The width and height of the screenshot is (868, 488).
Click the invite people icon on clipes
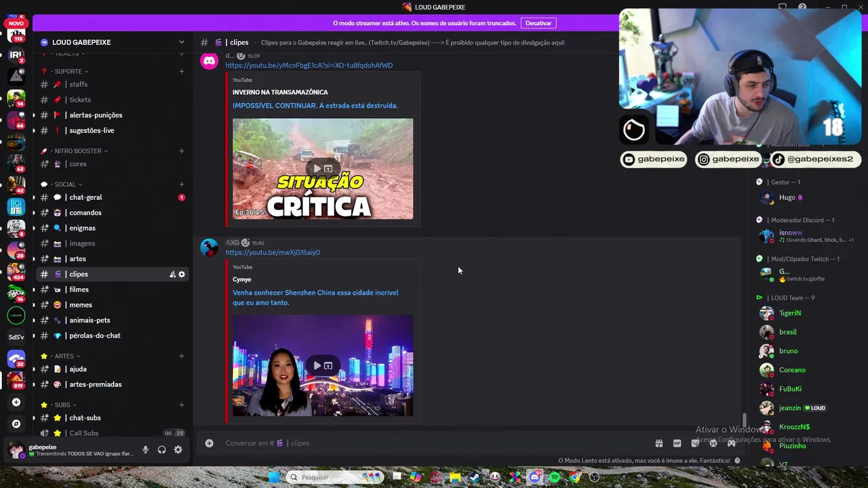172,274
